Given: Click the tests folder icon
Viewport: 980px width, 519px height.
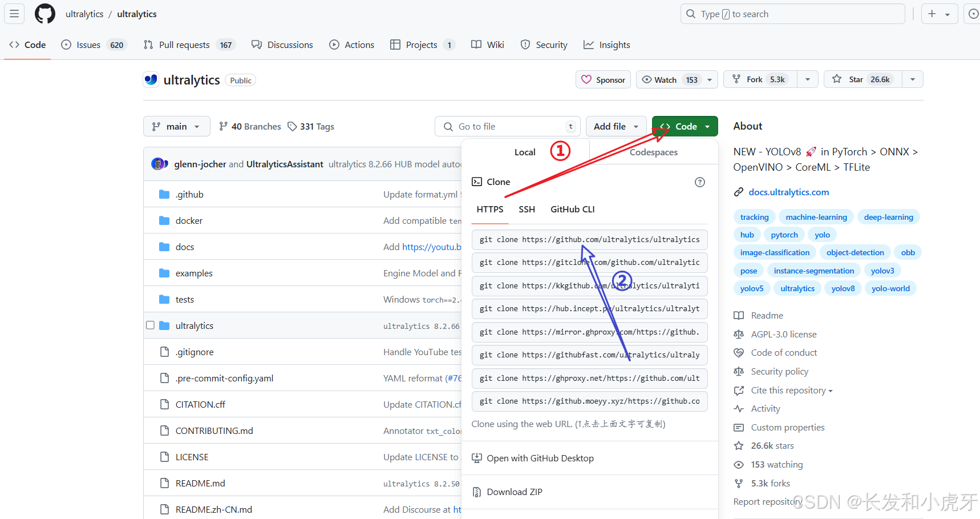Looking at the screenshot, I should click(164, 300).
